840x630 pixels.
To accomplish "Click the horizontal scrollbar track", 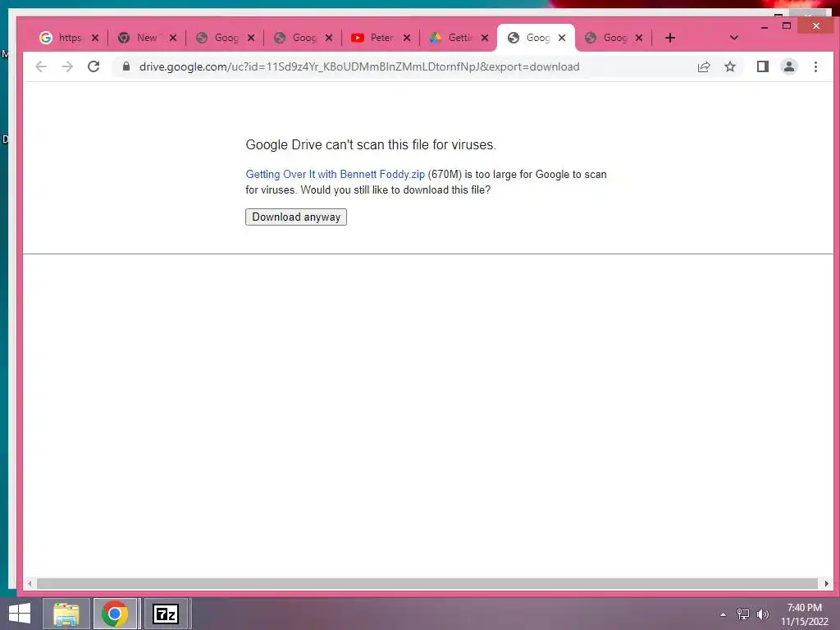I will (427, 583).
